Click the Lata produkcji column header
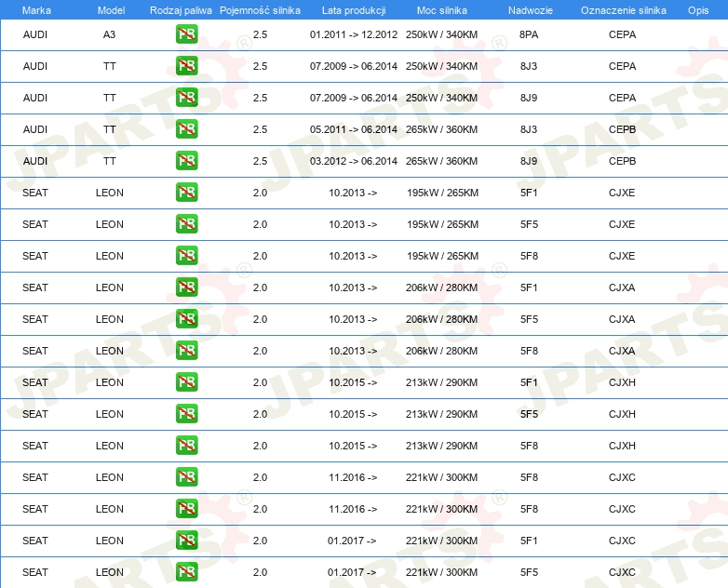 (354, 10)
